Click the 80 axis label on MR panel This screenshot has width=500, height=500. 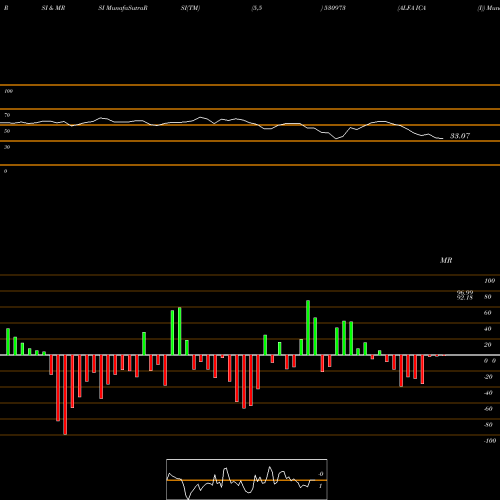[x=488, y=297]
